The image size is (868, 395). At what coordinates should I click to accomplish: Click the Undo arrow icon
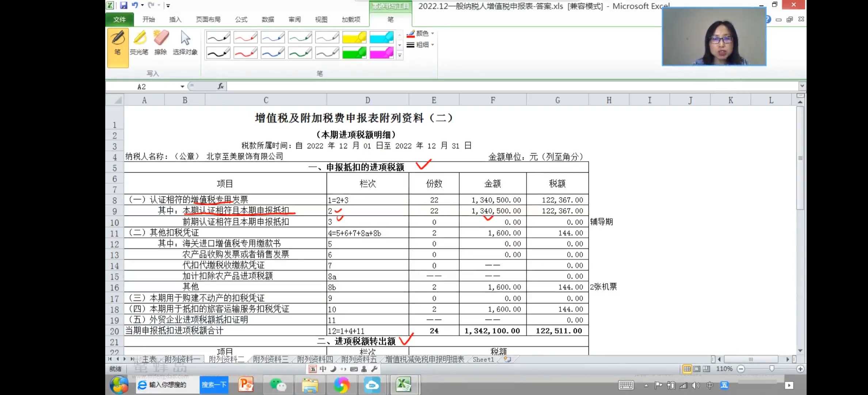[134, 5]
